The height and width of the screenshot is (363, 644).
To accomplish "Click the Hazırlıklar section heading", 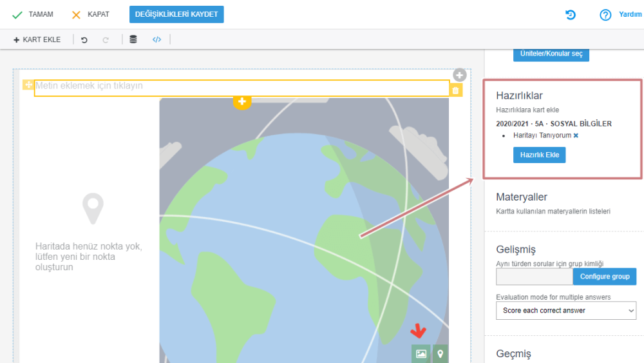I will [519, 95].
